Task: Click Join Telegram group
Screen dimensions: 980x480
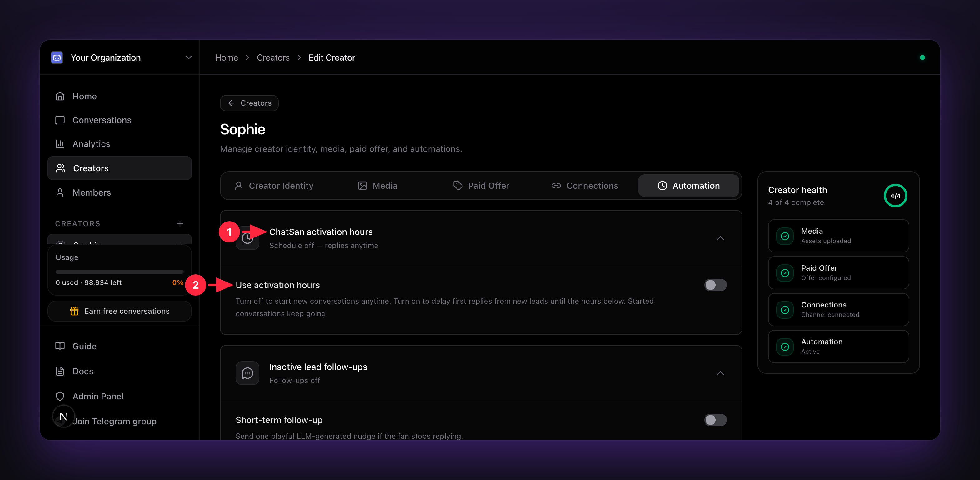Action: pyautogui.click(x=114, y=422)
